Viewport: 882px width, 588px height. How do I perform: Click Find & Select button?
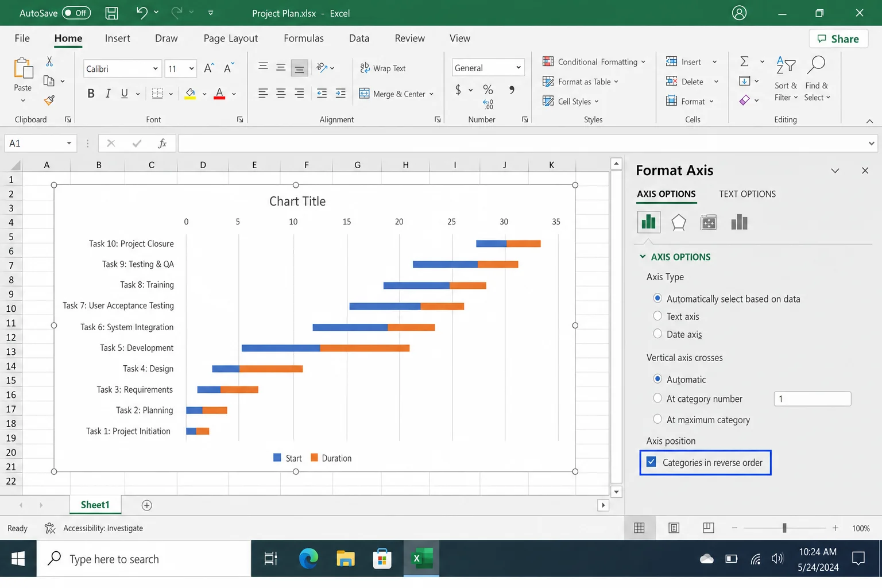tap(817, 79)
